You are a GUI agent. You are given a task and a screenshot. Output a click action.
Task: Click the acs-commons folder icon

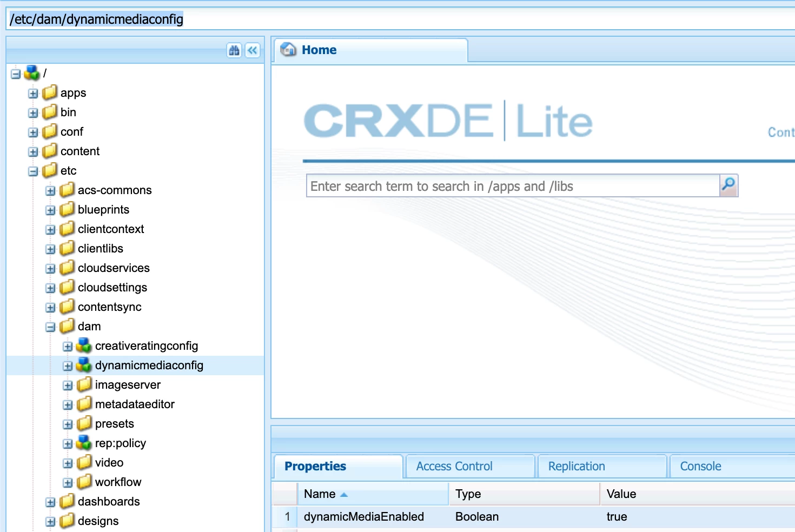pyautogui.click(x=67, y=190)
